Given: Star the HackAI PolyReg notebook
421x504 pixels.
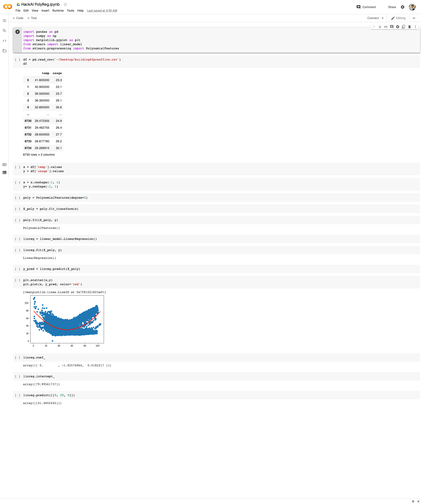Looking at the screenshot, I should tap(65, 4).
